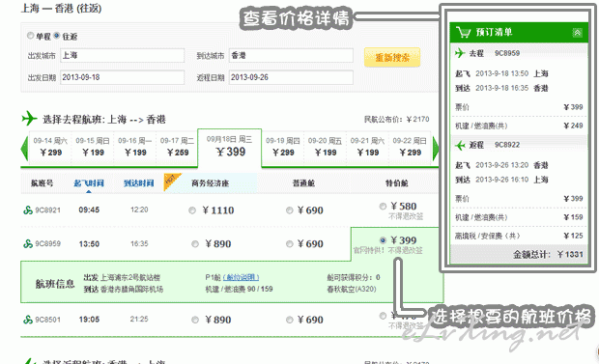Click the shopping cart icon in 预订清单

[464, 32]
